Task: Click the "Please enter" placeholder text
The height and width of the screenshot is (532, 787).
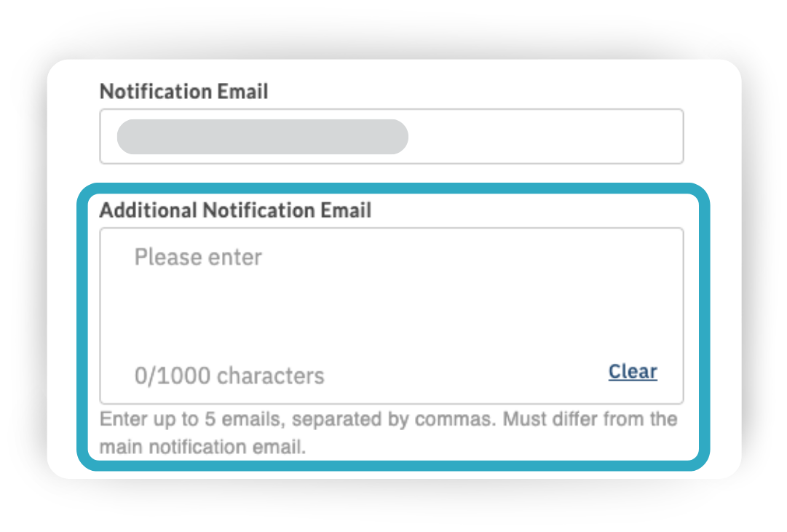Action: pos(198,258)
